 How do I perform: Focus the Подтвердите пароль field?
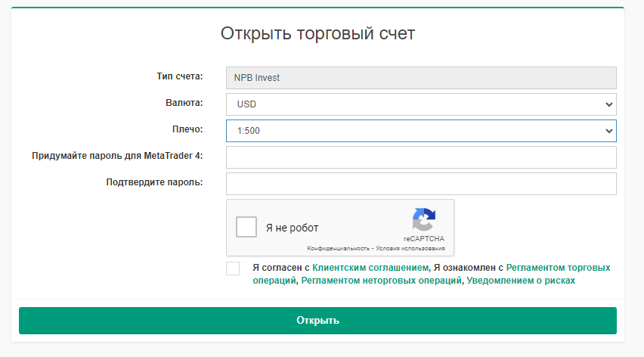tap(421, 184)
